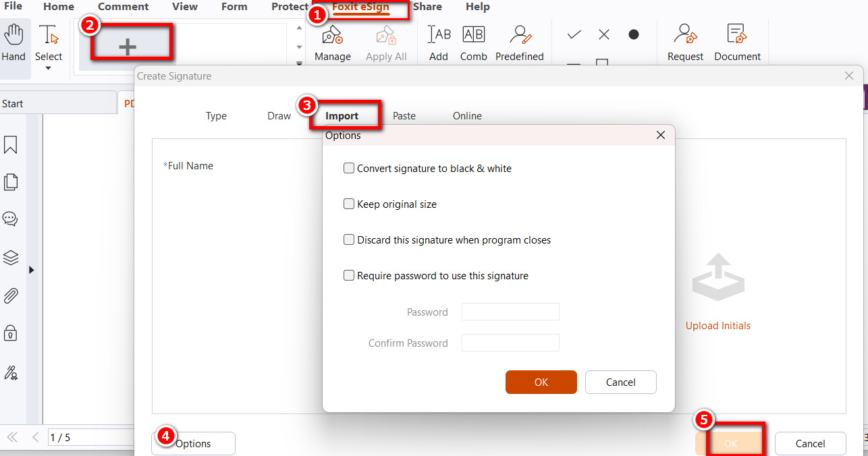Check the Keep original size option
Viewport: 868px width, 456px height.
coord(349,204)
